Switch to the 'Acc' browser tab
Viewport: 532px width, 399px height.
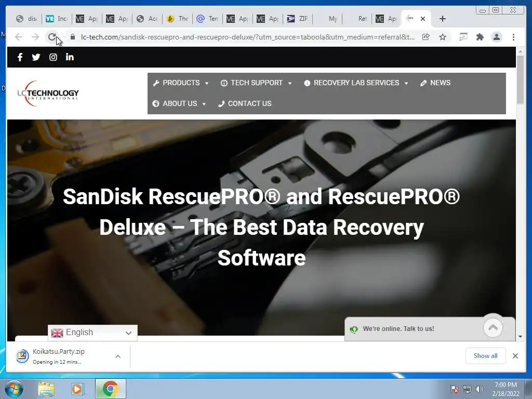pos(147,19)
